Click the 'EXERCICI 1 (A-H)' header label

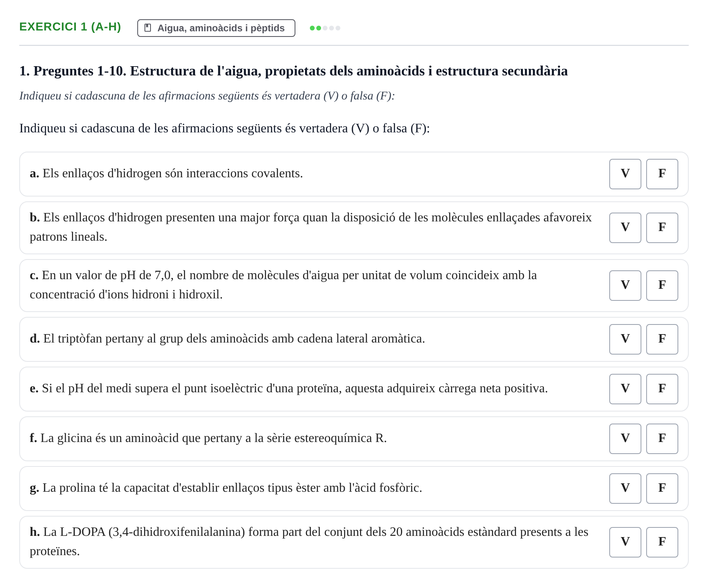click(70, 27)
